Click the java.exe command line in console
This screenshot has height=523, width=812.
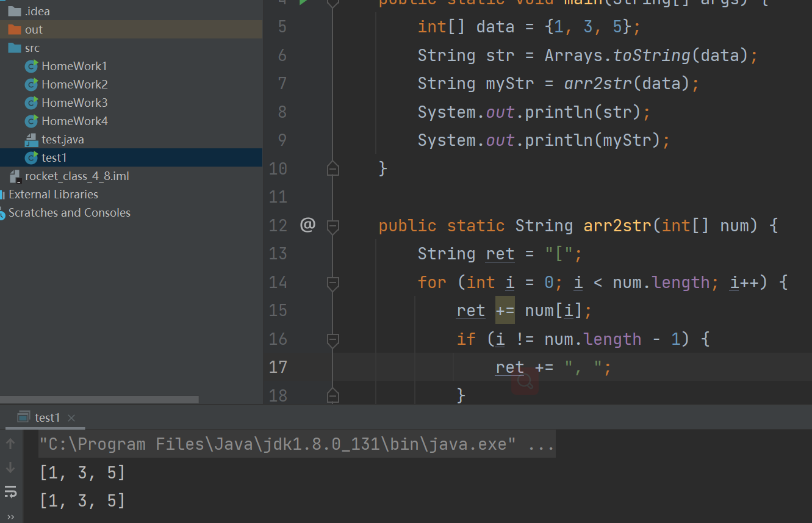tap(296, 444)
